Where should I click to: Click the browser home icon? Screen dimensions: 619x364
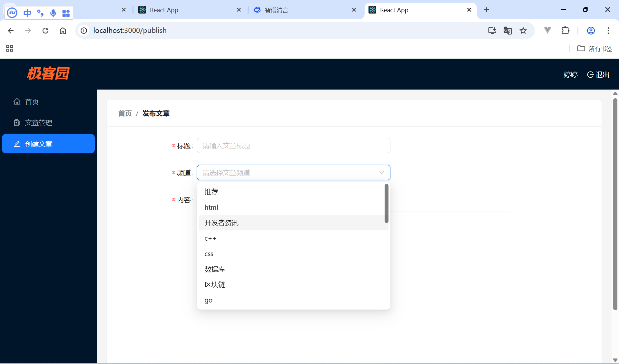[x=63, y=31]
